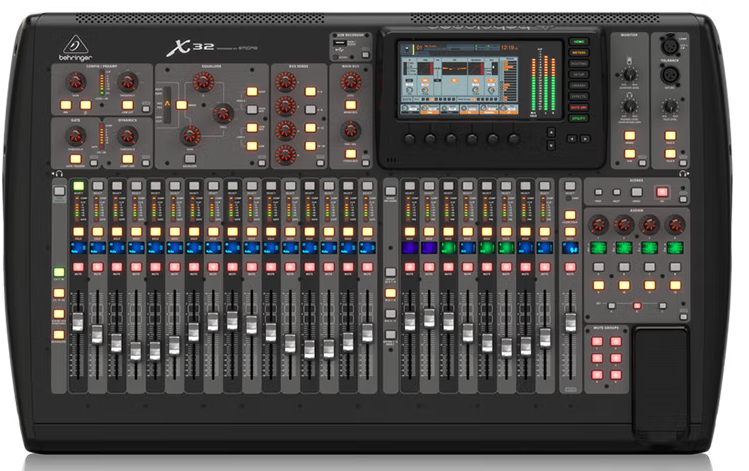Click the Config/Preamp GAIN knob

(x=75, y=82)
